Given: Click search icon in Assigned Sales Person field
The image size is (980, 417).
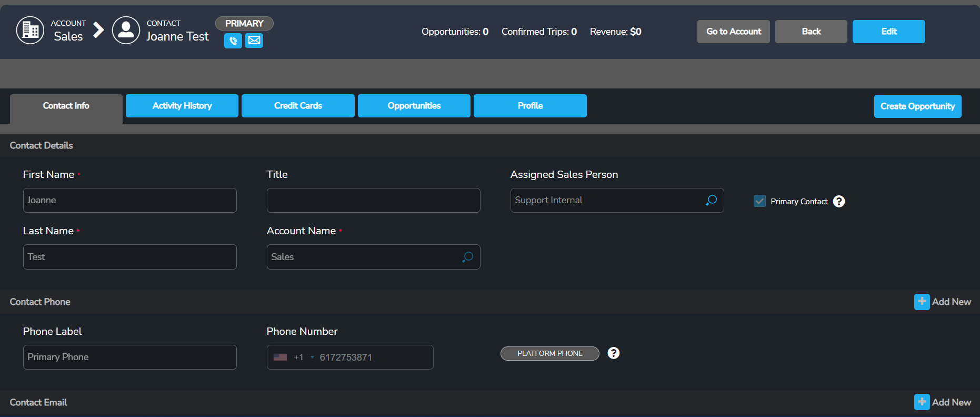Looking at the screenshot, I should (711, 200).
